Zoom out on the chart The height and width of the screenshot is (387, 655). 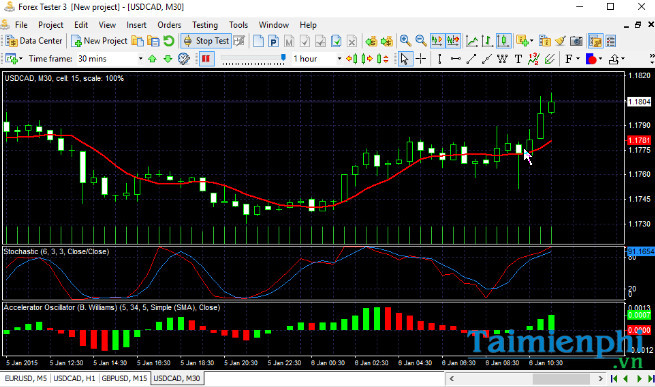[x=421, y=41]
